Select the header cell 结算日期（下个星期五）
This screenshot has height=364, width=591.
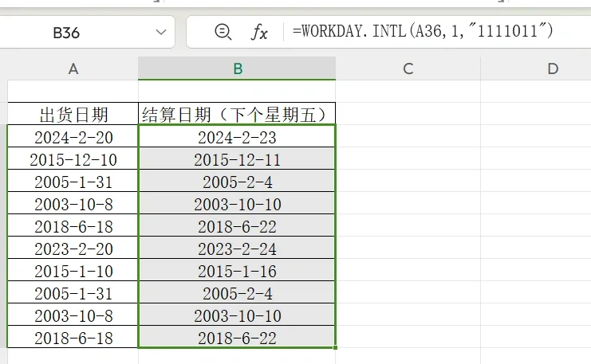[x=237, y=114]
